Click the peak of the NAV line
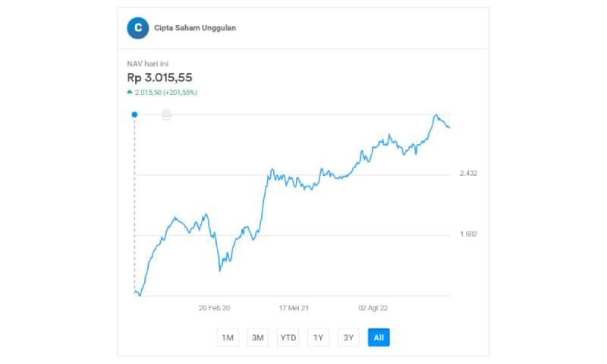Viewport: 607px width, 364px height. [436, 115]
